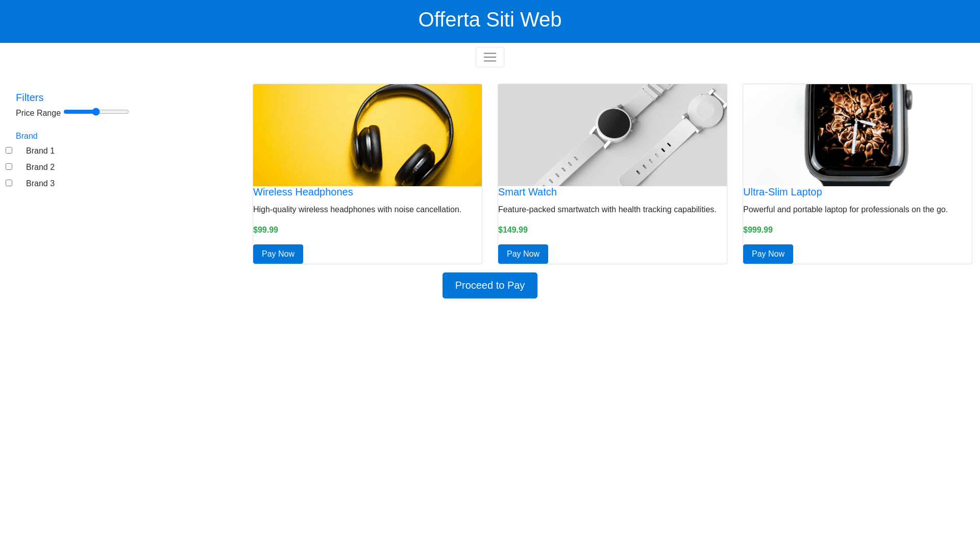Image resolution: width=980 pixels, height=551 pixels.
Task: Click the Ultra-Slim Laptop title
Action: [x=782, y=192]
